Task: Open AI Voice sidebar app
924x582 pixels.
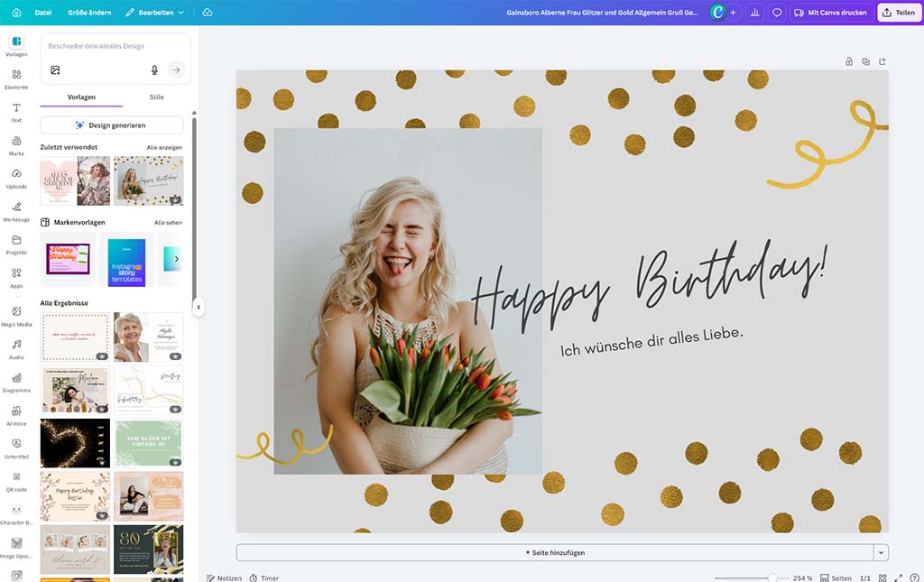Action: (16, 415)
